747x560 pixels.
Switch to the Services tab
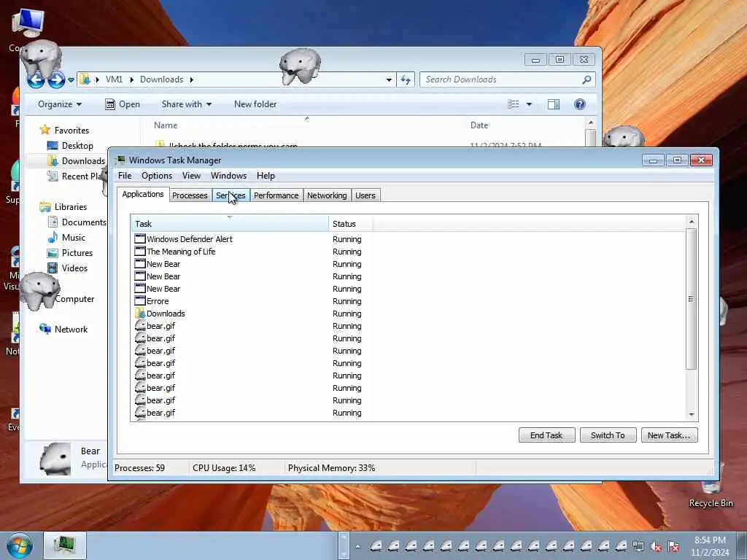coord(231,195)
